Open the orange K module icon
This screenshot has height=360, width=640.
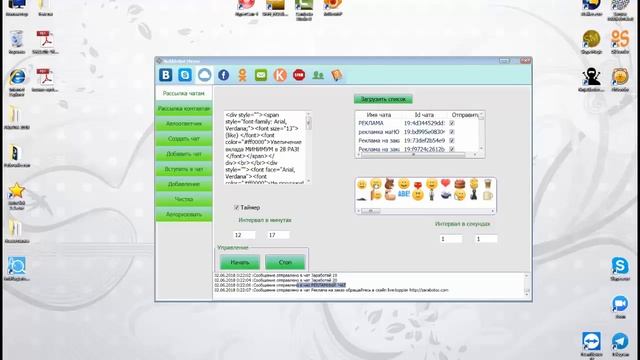280,75
